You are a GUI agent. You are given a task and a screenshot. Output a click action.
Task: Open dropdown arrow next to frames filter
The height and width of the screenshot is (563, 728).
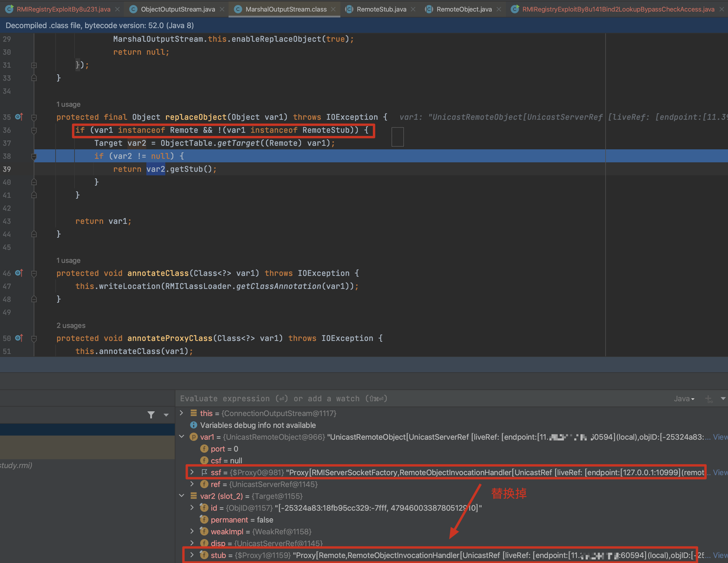(x=166, y=415)
